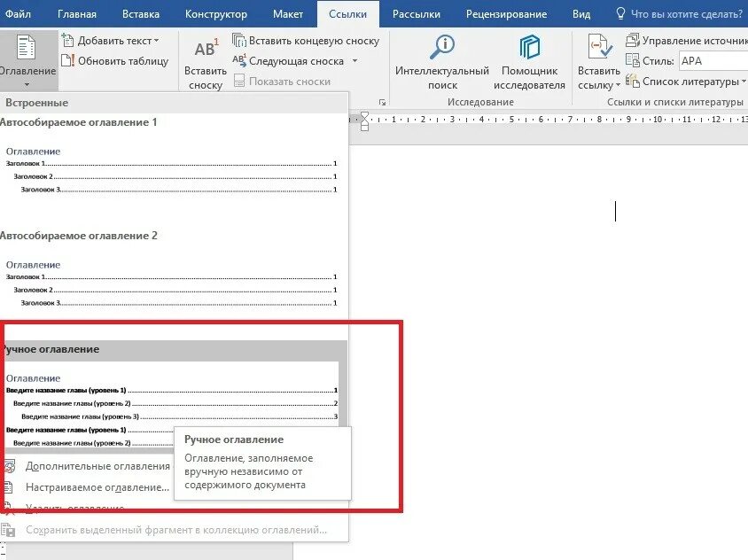This screenshot has width=748, height=560.
Task: Expand the arrow under Оглавление button
Action: [x=27, y=84]
